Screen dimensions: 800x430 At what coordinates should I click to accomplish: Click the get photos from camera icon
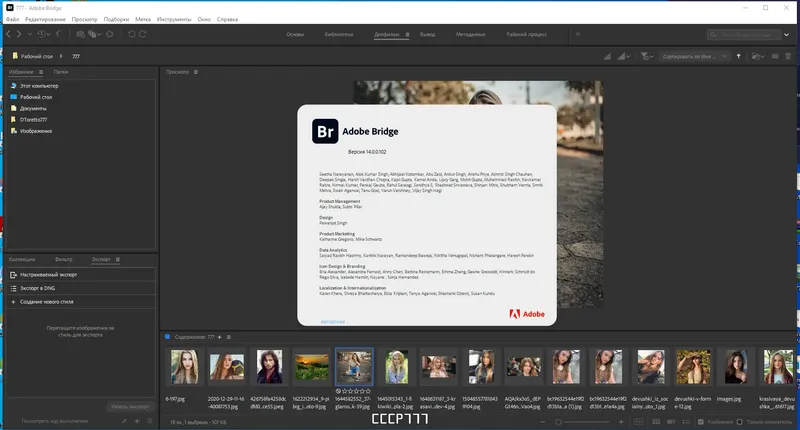click(x=81, y=34)
